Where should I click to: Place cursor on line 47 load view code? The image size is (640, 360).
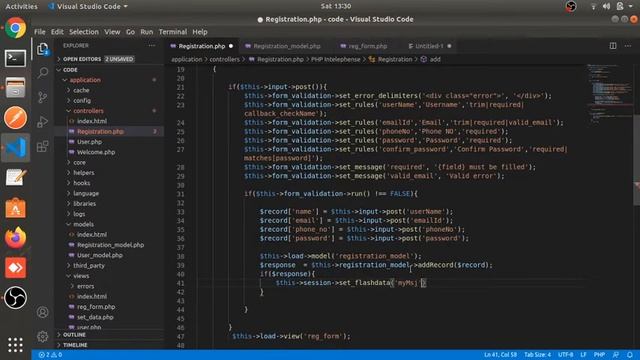[x=291, y=336]
